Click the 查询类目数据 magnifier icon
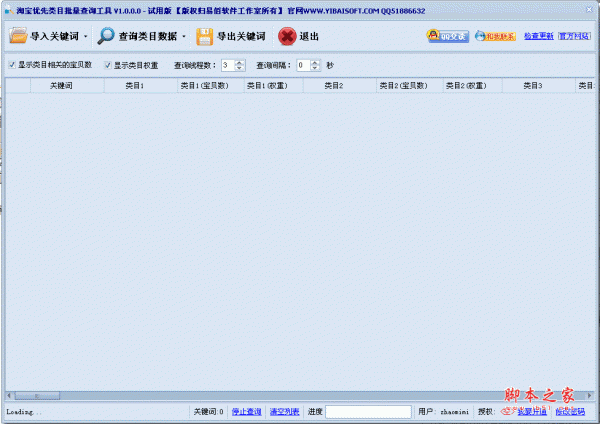This screenshot has width=600, height=424. point(106,36)
